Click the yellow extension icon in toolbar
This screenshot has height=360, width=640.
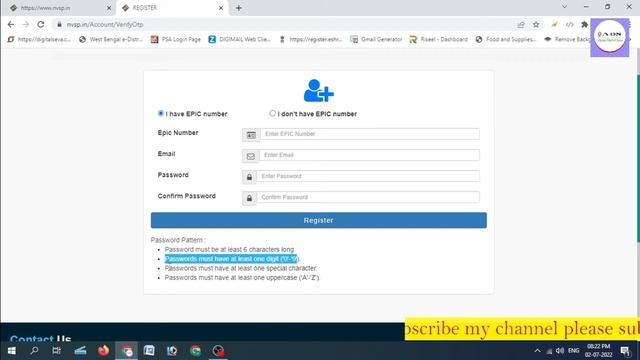click(554, 25)
